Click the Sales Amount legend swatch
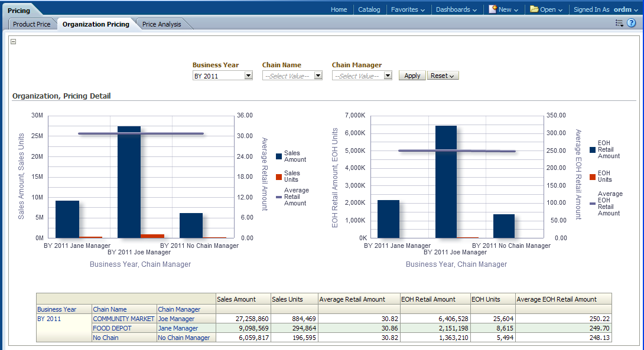The image size is (644, 350). tap(279, 156)
